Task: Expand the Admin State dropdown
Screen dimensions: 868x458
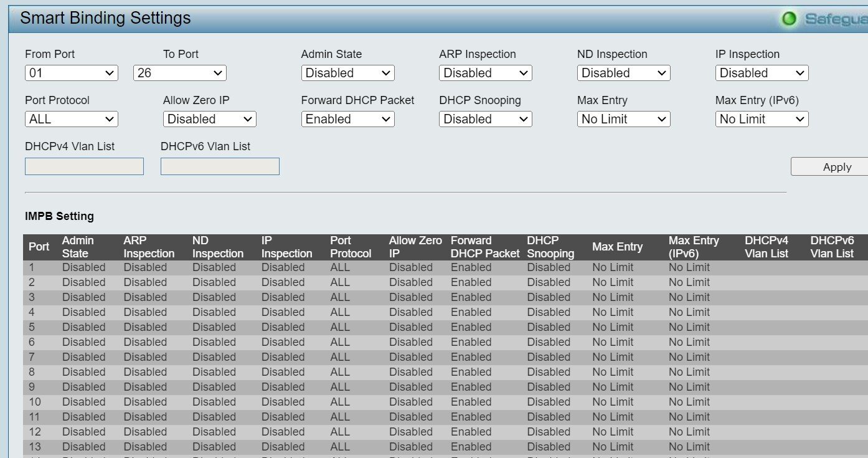Action: (347, 73)
